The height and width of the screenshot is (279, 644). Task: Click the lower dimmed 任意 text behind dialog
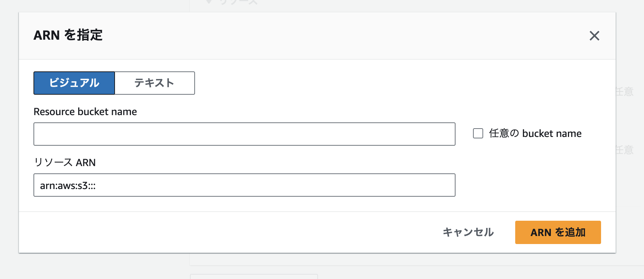click(625, 150)
